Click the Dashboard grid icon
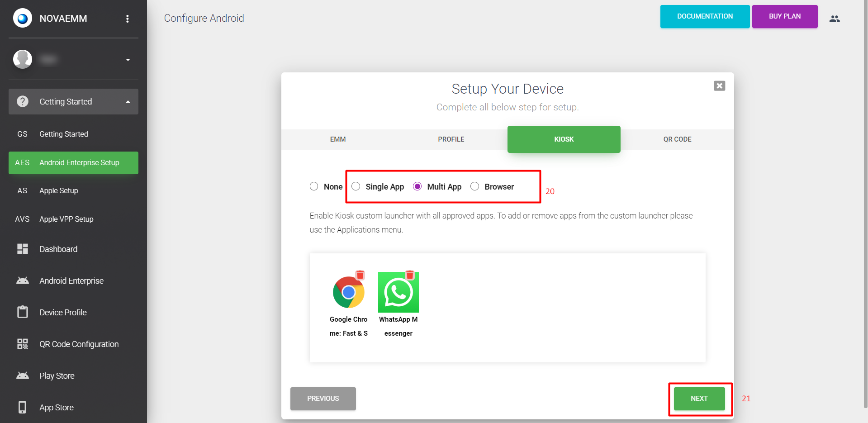The width and height of the screenshot is (868, 423). (23, 249)
